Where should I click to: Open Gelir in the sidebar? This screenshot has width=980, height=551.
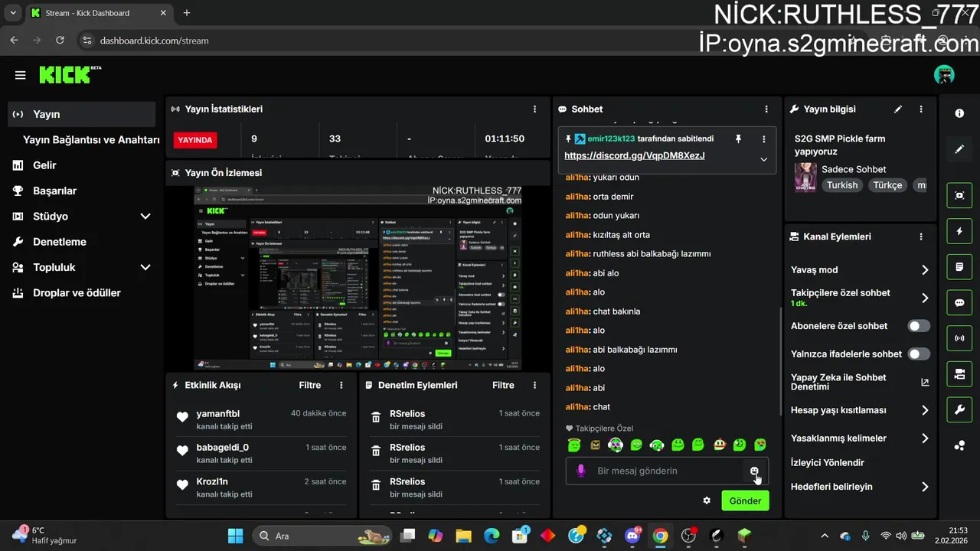click(44, 165)
